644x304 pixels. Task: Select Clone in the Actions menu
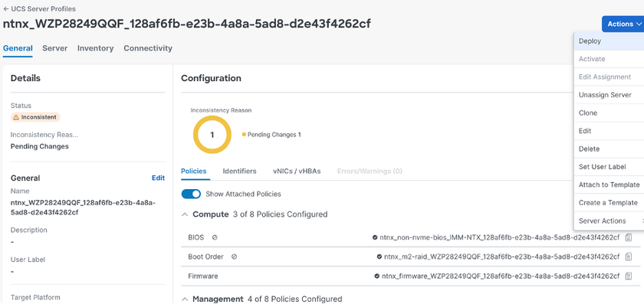[609, 113]
